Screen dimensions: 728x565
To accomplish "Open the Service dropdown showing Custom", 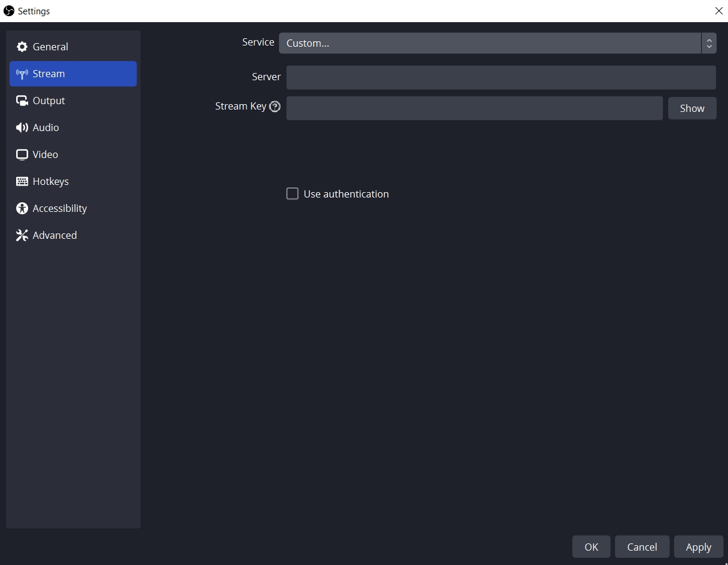I will [491, 42].
